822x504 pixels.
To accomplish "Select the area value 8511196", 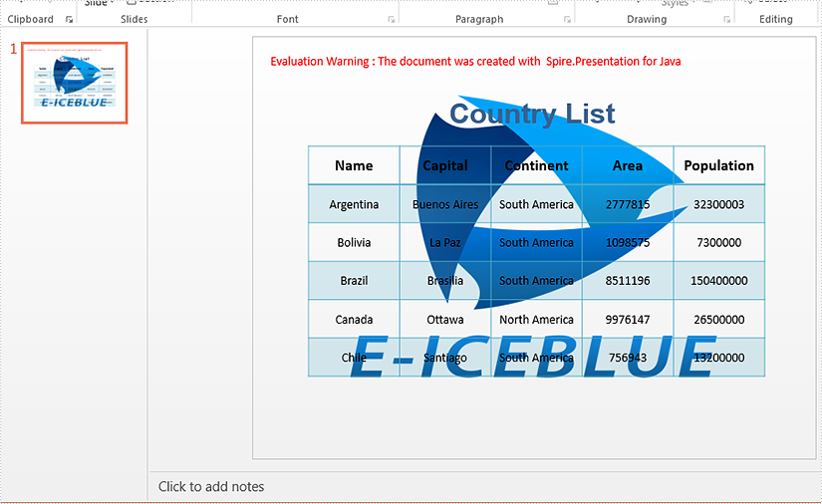I will (x=628, y=280).
